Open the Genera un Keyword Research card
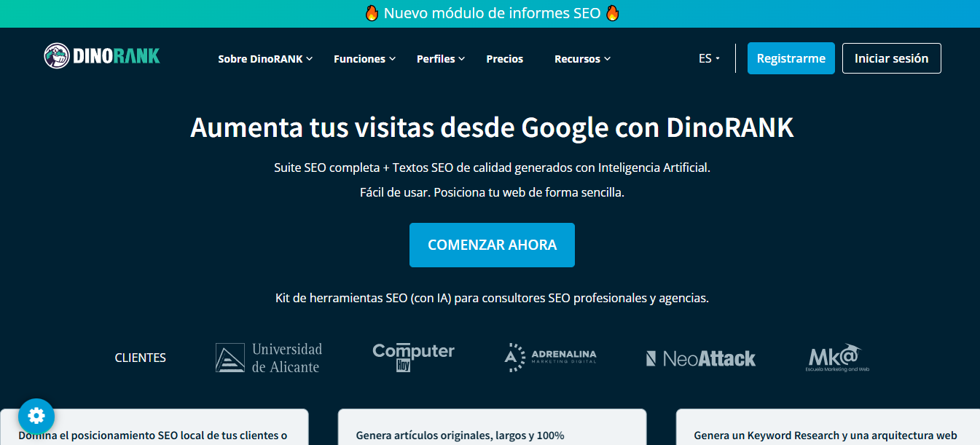 click(827, 428)
